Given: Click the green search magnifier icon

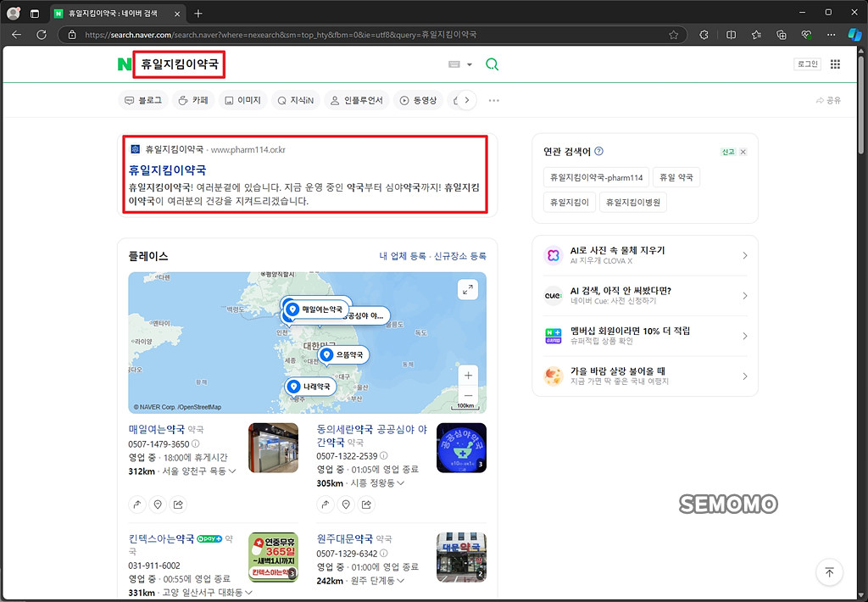Looking at the screenshot, I should (x=492, y=64).
